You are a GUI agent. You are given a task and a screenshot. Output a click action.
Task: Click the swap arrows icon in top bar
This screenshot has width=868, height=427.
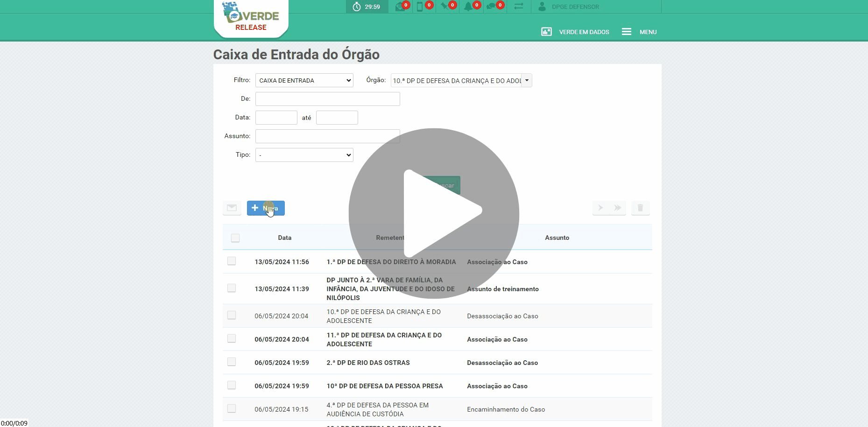coord(519,7)
